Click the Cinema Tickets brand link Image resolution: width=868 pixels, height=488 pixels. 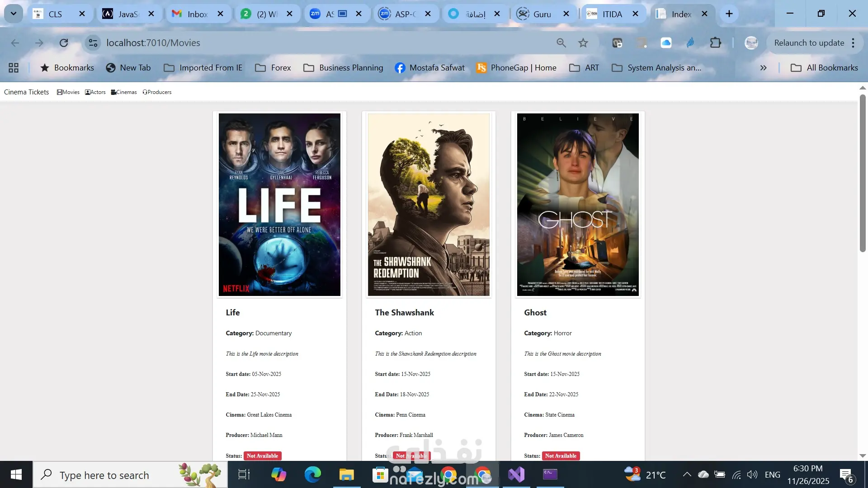(x=26, y=92)
